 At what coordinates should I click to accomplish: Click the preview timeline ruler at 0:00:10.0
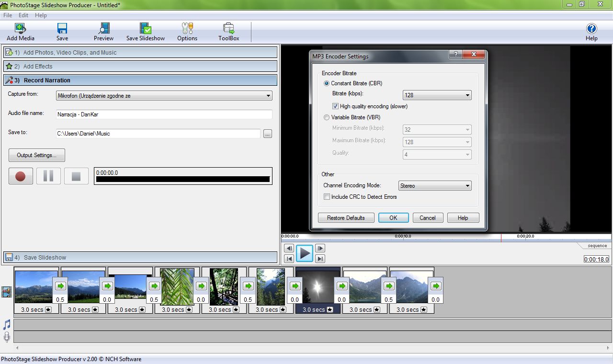[403, 238]
